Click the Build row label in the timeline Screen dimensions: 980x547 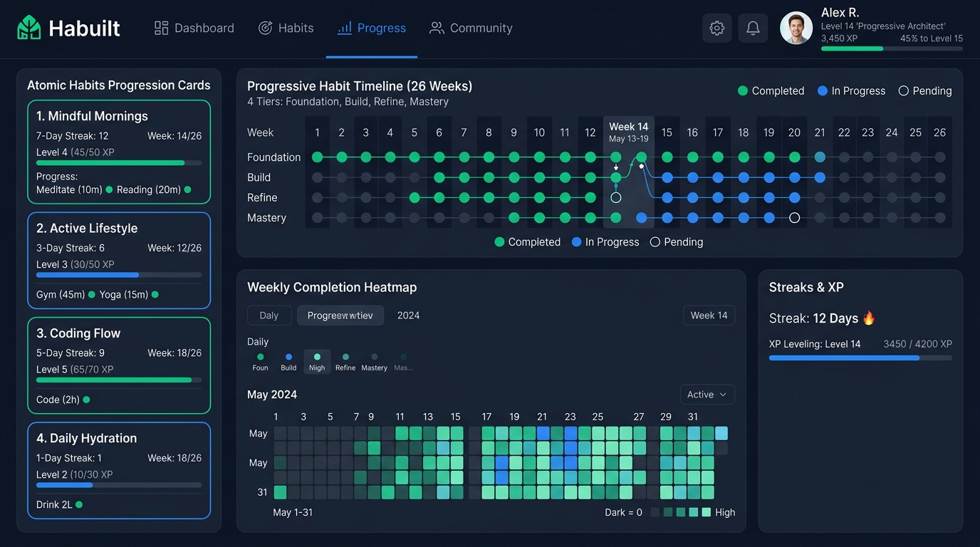(259, 177)
